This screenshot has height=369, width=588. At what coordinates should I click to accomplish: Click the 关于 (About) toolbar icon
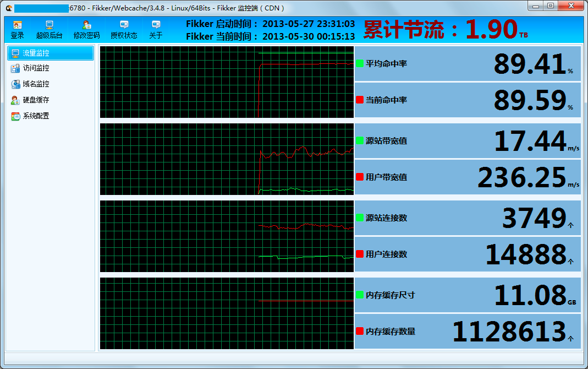tap(156, 29)
